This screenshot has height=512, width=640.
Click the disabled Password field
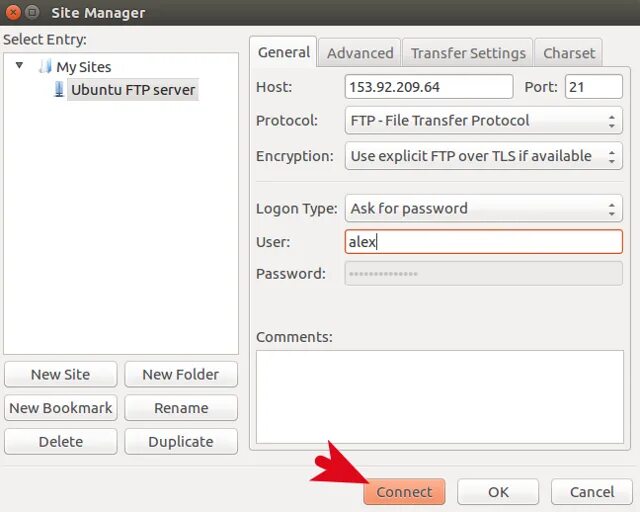(x=484, y=274)
